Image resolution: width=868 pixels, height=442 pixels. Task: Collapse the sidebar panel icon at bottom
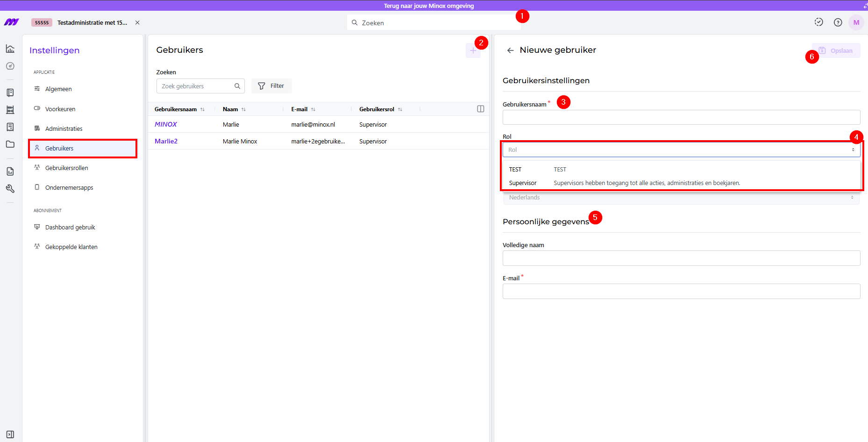tap(10, 435)
